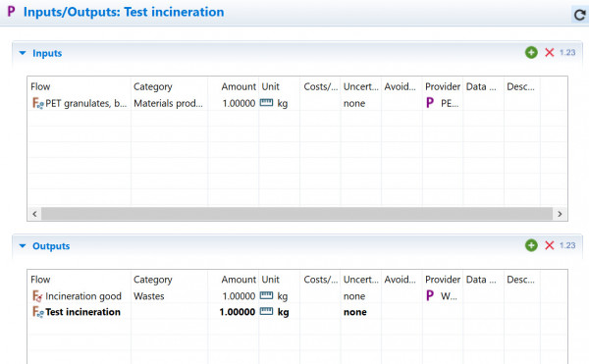Click the right scroll arrow in Inputs
The image size is (589, 364).
(560, 214)
